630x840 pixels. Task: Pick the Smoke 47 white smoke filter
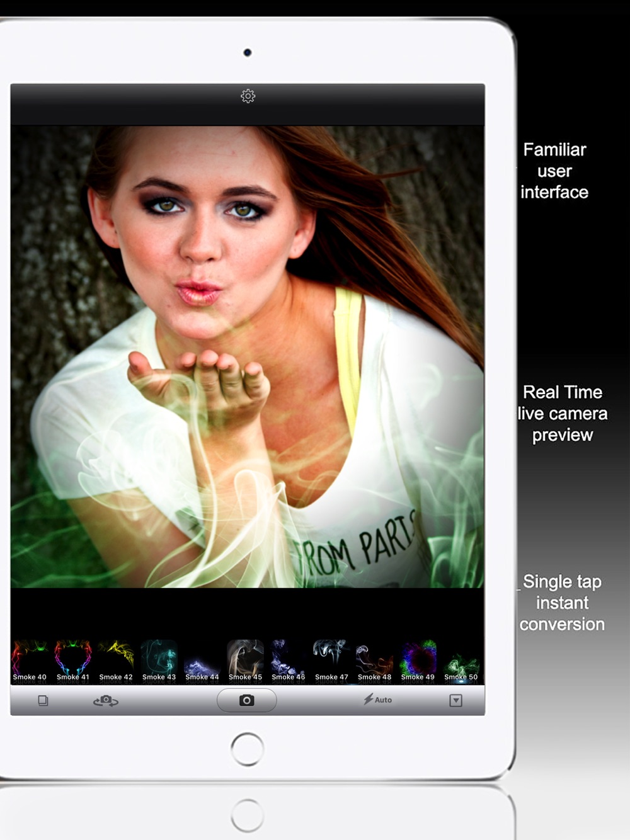[331, 661]
